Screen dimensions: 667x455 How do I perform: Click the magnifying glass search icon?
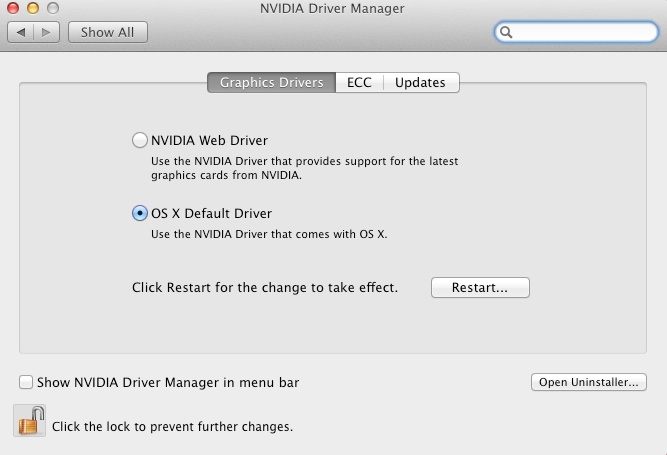506,32
